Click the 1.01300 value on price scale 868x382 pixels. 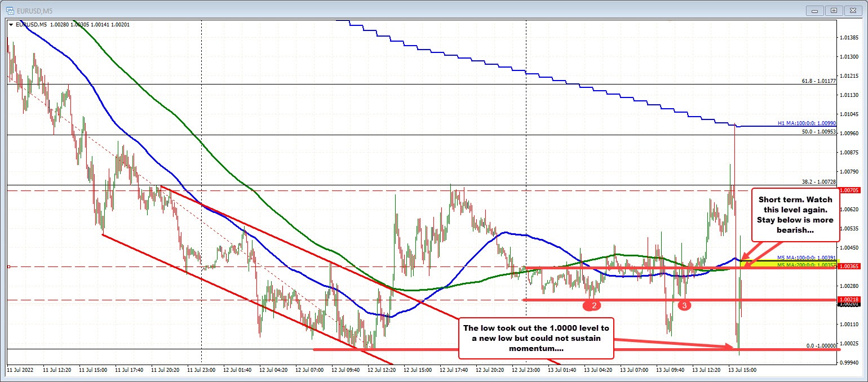pyautogui.click(x=849, y=57)
